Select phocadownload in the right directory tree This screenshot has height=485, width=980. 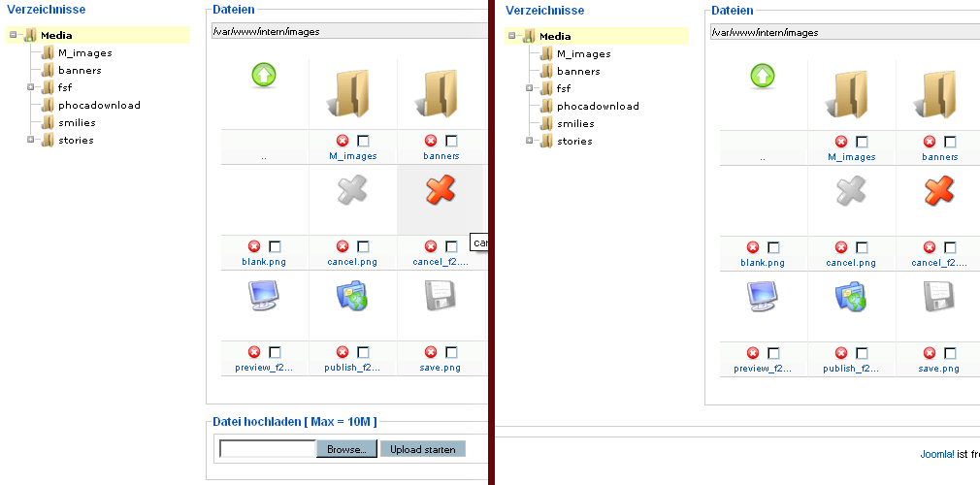click(598, 106)
